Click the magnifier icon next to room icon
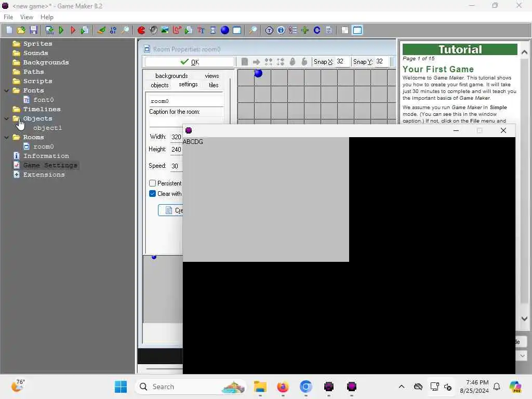532x399 pixels. click(x=253, y=30)
